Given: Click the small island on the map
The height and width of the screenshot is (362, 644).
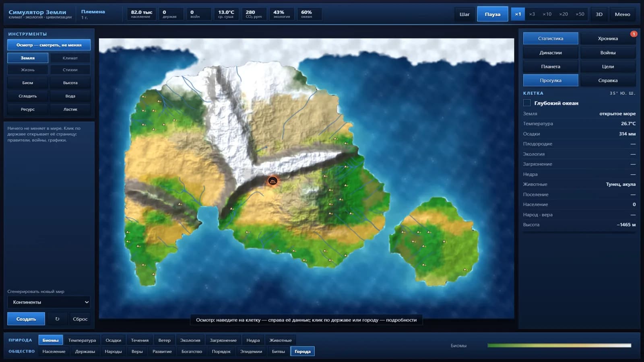Looking at the screenshot, I should click(x=434, y=241).
